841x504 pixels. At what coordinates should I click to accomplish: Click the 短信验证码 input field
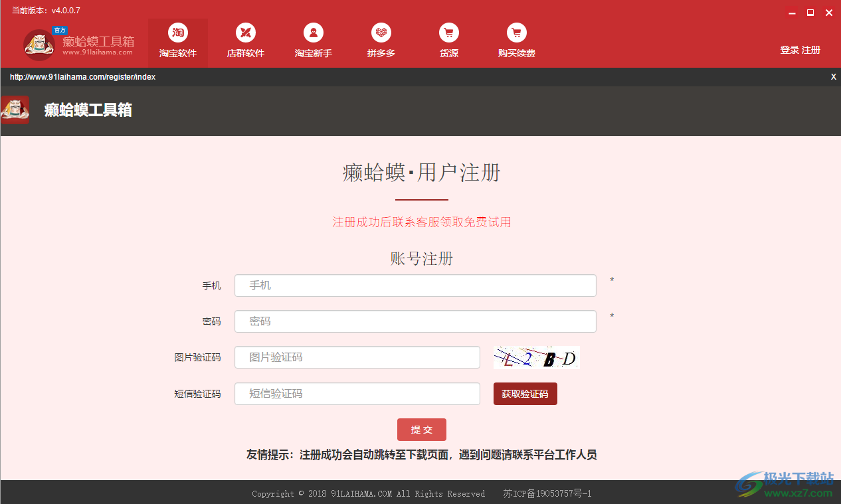[x=357, y=393]
